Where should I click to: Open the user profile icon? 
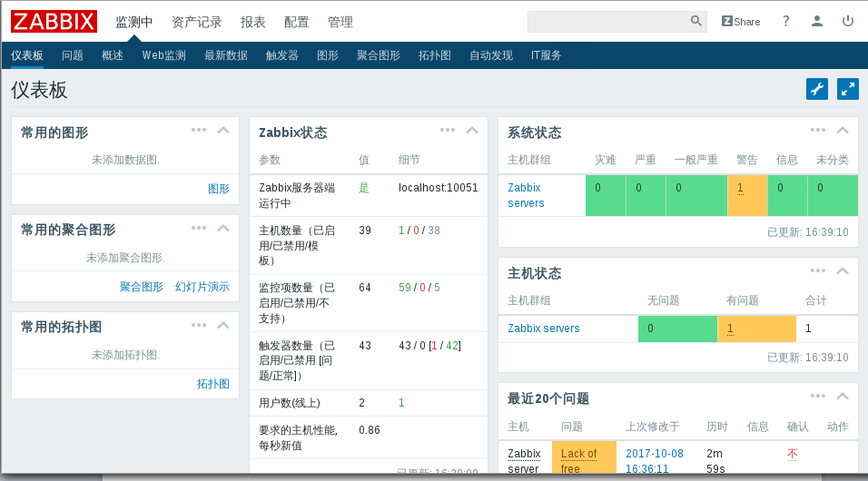(x=816, y=21)
